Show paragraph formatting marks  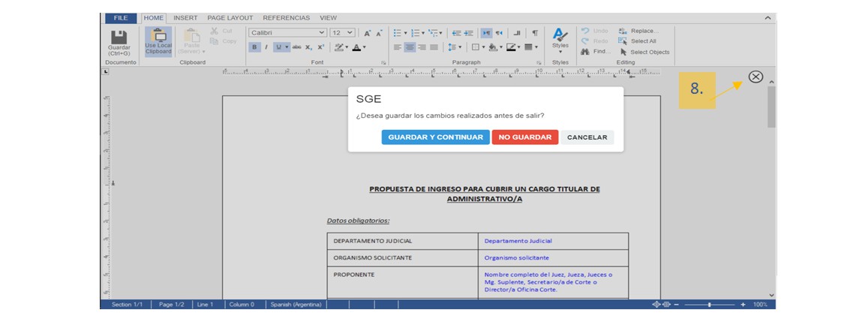[535, 33]
